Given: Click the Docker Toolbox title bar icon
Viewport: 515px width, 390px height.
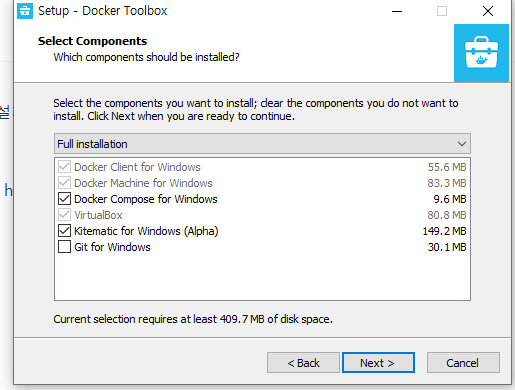Looking at the screenshot, I should [x=25, y=11].
